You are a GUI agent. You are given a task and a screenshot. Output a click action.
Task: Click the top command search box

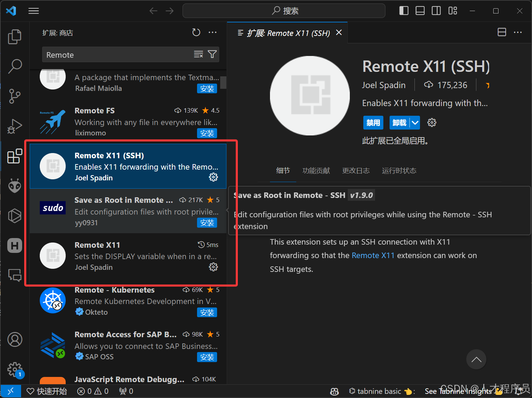pos(284,11)
